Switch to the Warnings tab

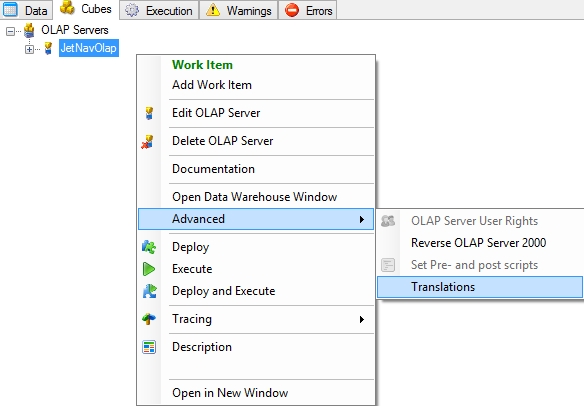tap(239, 10)
